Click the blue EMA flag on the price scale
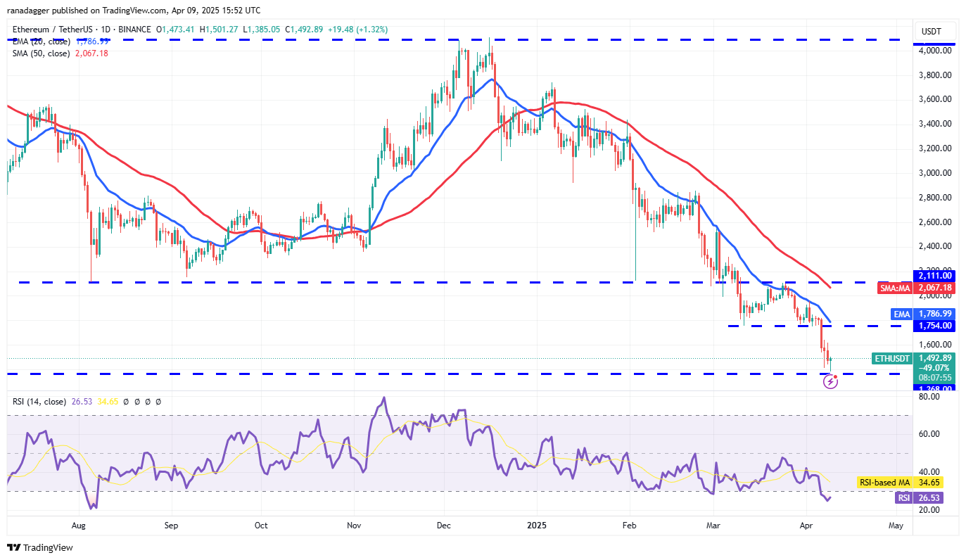 pyautogui.click(x=901, y=314)
